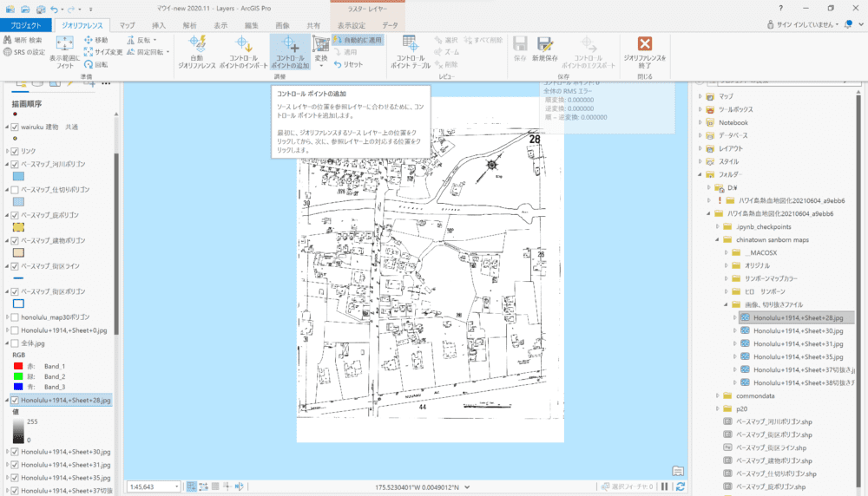This screenshot has height=496, width=868.
Task: Click the Set SRS (SRS の設定) globe icon
Action: coord(7,52)
